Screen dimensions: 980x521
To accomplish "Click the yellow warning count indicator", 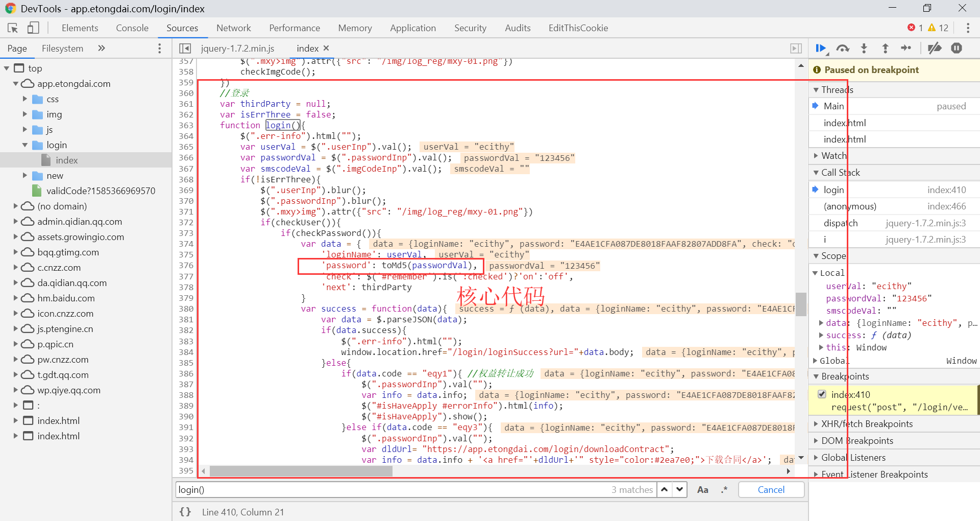I will [938, 28].
